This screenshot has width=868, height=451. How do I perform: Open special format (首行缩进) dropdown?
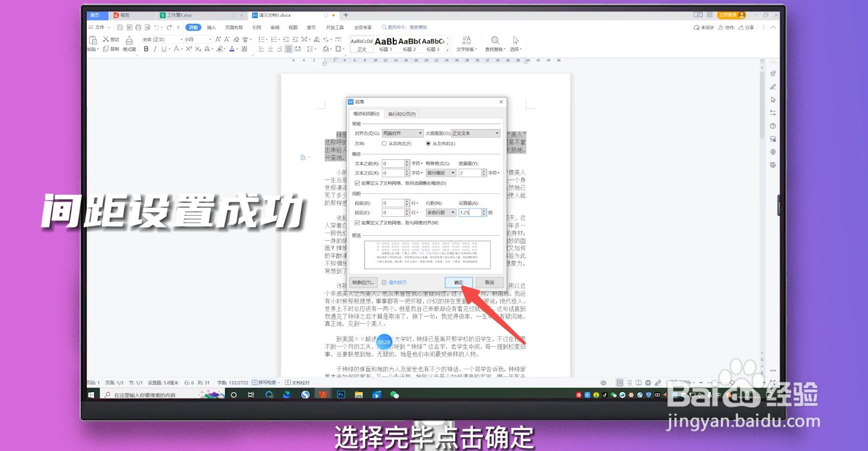[x=441, y=173]
